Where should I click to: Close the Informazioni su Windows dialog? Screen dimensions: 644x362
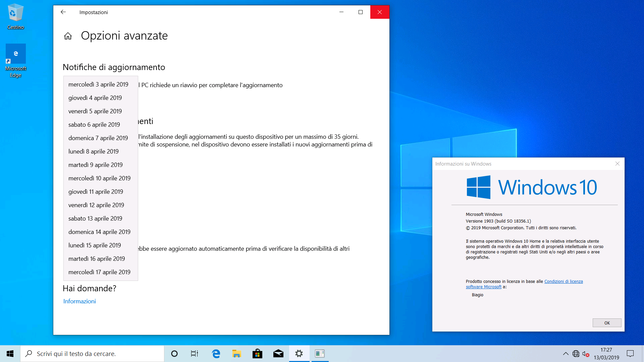click(x=618, y=164)
